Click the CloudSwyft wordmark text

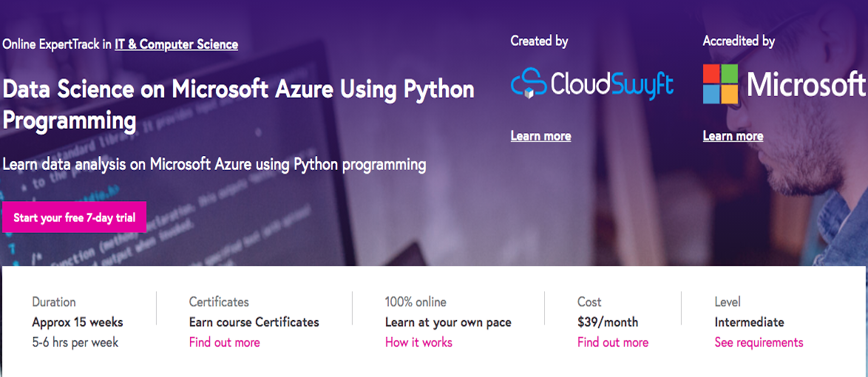(x=612, y=84)
